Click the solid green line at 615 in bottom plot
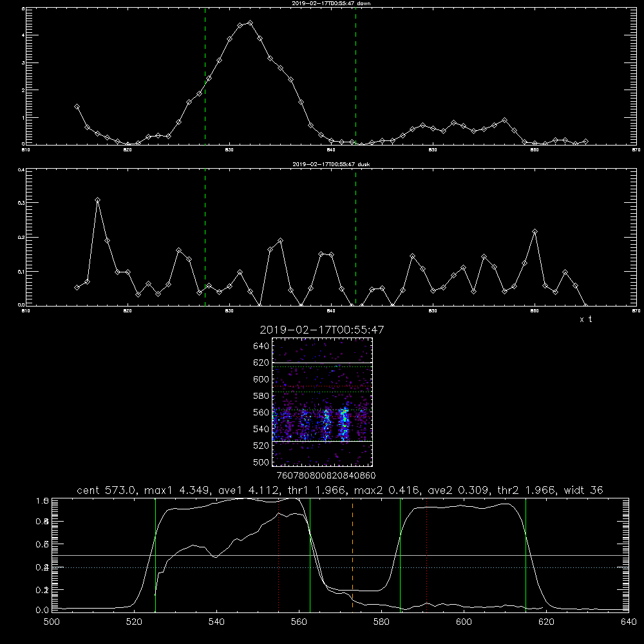The width and height of the screenshot is (644, 644). (526, 554)
